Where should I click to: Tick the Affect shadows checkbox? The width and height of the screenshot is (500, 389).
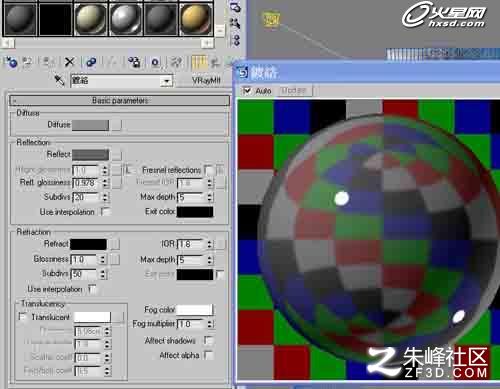(x=208, y=340)
